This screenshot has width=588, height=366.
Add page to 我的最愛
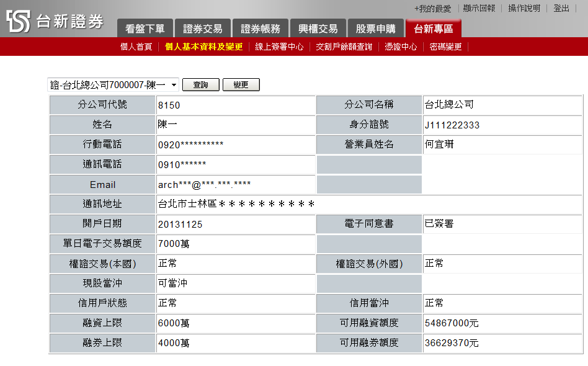tap(432, 9)
